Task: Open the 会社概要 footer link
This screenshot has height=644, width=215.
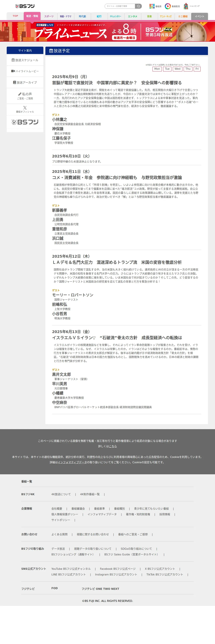Action: tap(57, 509)
